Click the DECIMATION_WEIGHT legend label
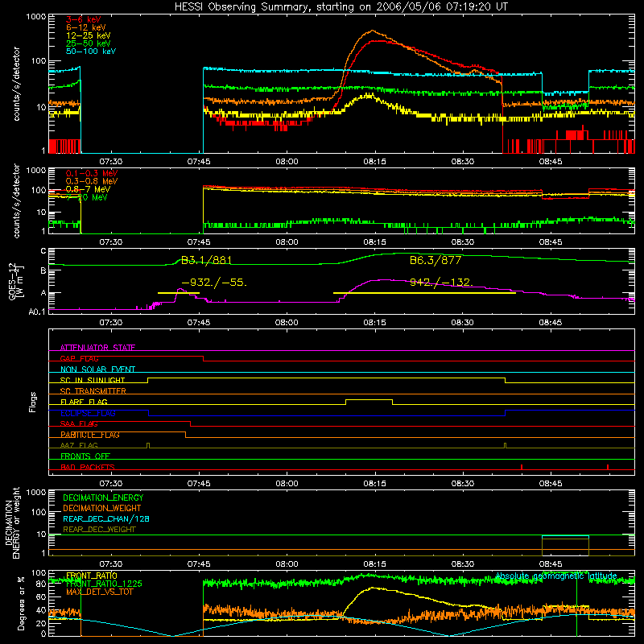Viewport: 644px width, 644px height. click(102, 509)
